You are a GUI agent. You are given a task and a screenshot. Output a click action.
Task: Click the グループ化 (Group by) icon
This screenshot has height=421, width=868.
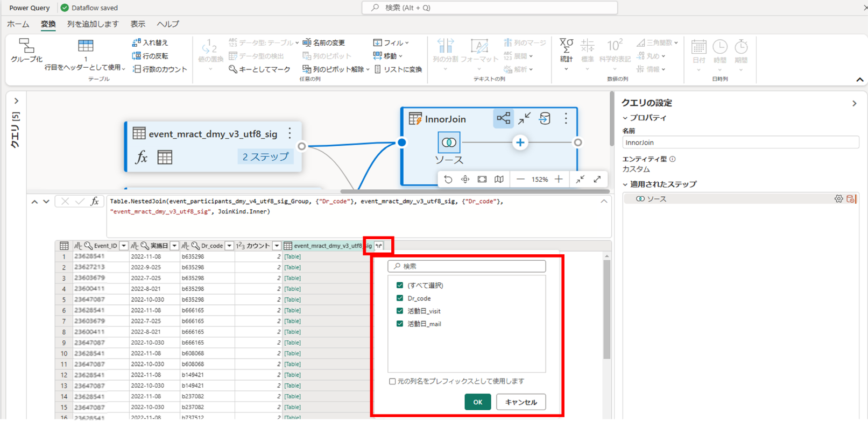point(26,45)
